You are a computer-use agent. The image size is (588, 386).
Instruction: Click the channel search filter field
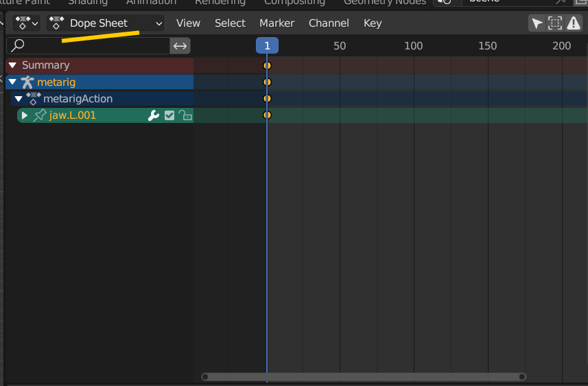click(x=89, y=46)
